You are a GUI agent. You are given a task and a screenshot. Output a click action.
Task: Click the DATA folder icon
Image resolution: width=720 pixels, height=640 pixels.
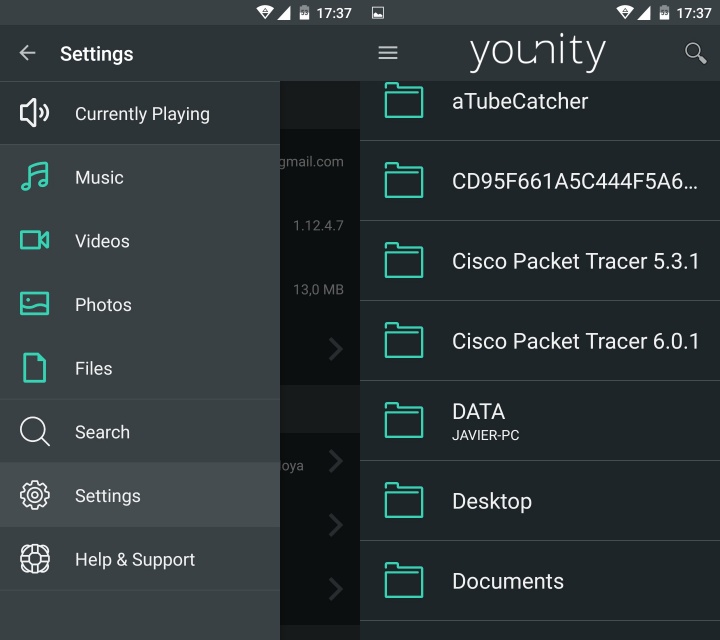(404, 420)
